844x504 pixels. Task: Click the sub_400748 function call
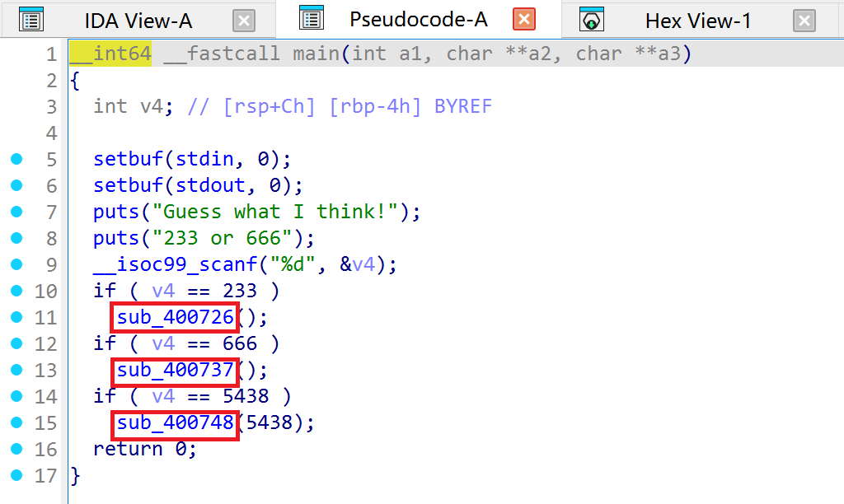tap(175, 422)
